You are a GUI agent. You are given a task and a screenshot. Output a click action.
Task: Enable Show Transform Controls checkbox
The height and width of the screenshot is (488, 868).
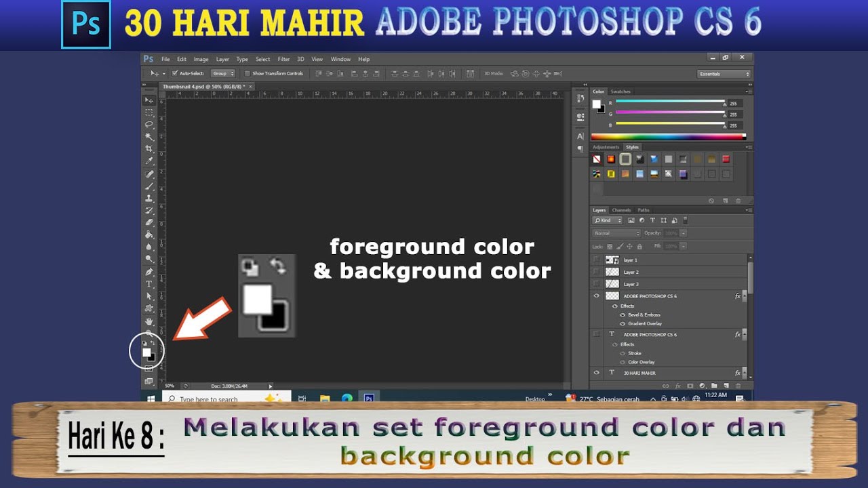click(x=248, y=73)
